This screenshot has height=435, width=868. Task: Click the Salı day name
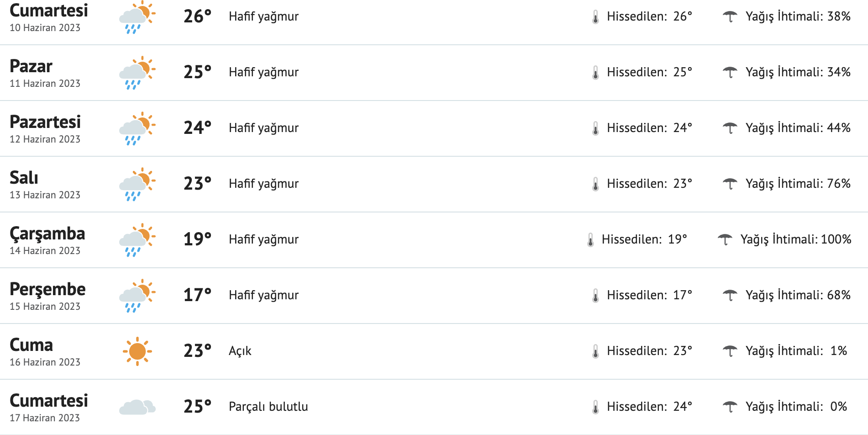[24, 178]
